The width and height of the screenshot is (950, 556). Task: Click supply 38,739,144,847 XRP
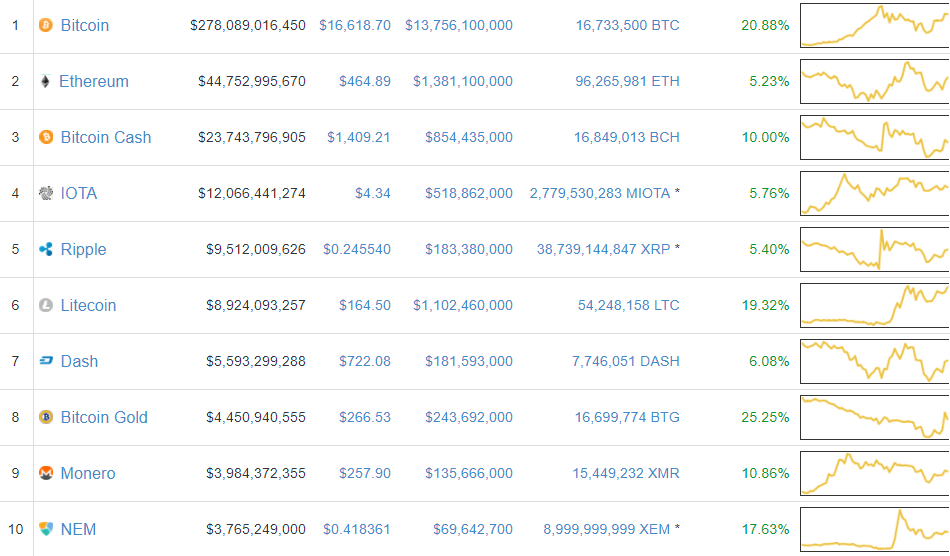(x=603, y=250)
